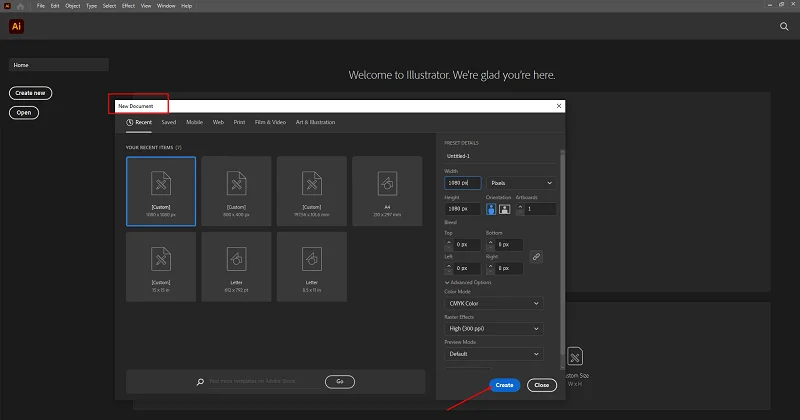Viewport: 800px width, 420px height.
Task: Open the Select menu
Action: [109, 6]
